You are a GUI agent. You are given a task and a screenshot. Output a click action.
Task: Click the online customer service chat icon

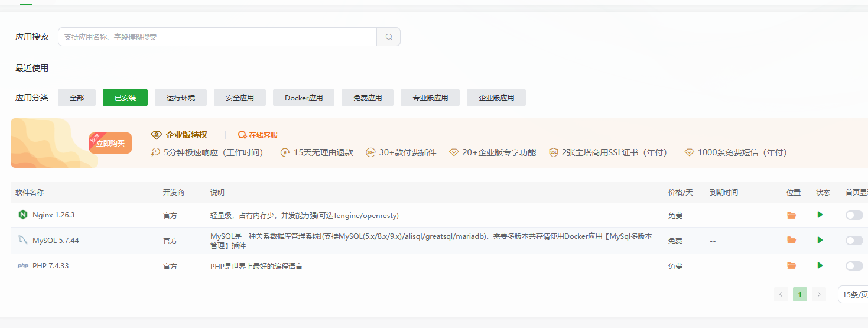242,135
